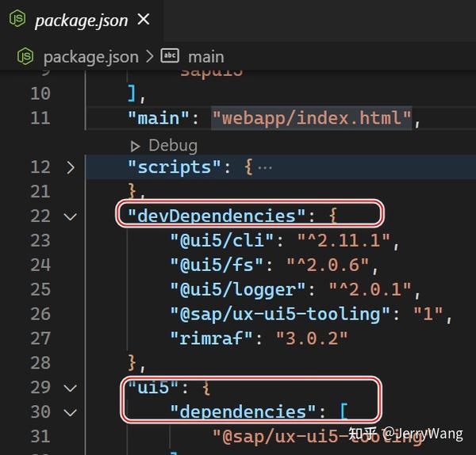Image resolution: width=476 pixels, height=455 pixels.
Task: Click line number 27 in gutter
Action: coord(40,338)
